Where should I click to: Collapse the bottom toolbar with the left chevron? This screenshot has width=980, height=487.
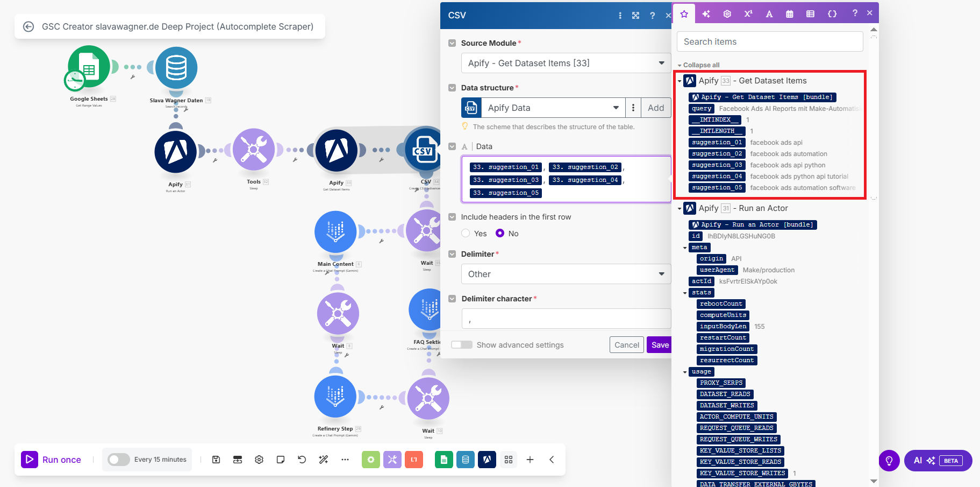(552, 460)
